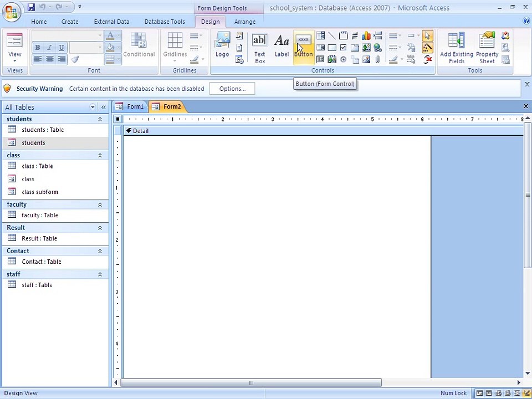This screenshot has width=532, height=399.
Task: Insert a Hyperlink control
Action: point(377,48)
